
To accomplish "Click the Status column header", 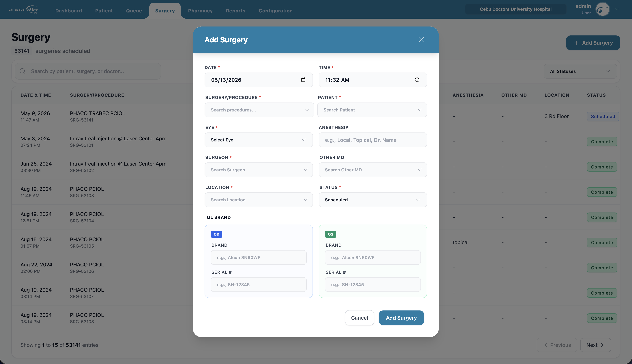I will tap(596, 95).
